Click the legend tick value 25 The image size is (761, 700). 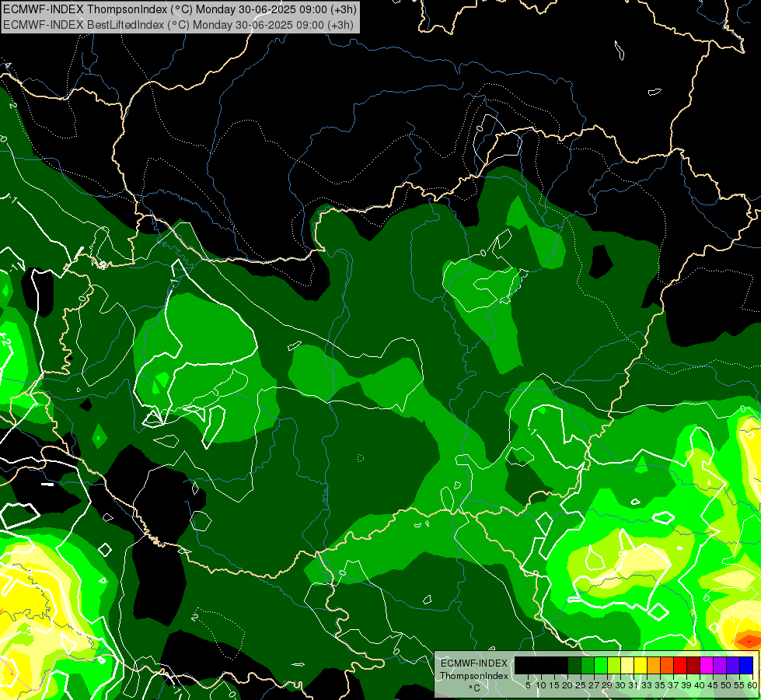(581, 685)
